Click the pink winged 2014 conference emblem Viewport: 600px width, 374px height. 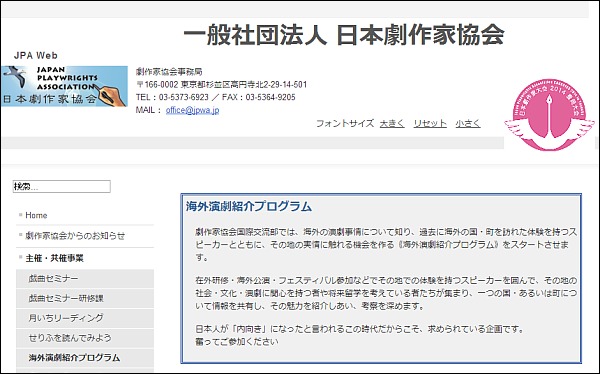(549, 115)
